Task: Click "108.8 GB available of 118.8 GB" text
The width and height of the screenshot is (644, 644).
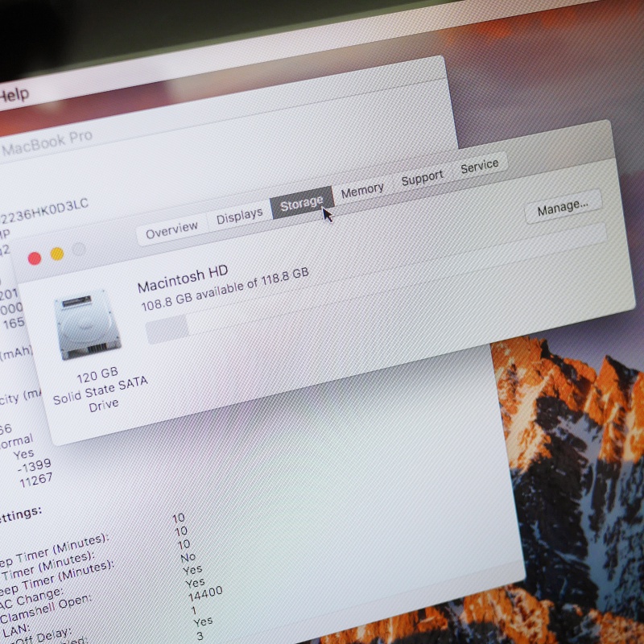Action: 225,290
